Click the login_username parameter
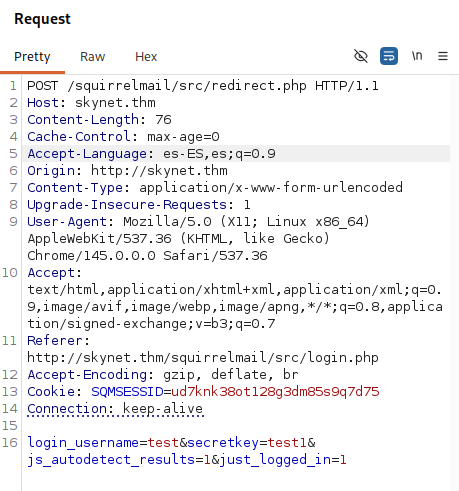Image resolution: width=459 pixels, height=491 pixels. (83, 443)
